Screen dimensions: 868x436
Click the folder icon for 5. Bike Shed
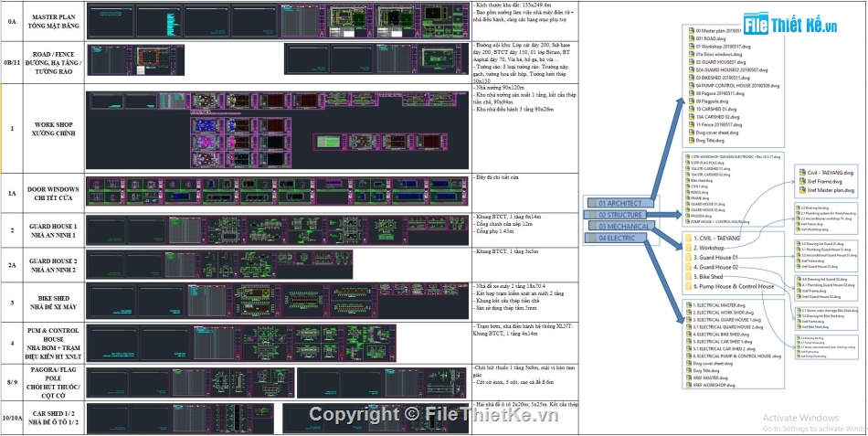click(x=690, y=276)
